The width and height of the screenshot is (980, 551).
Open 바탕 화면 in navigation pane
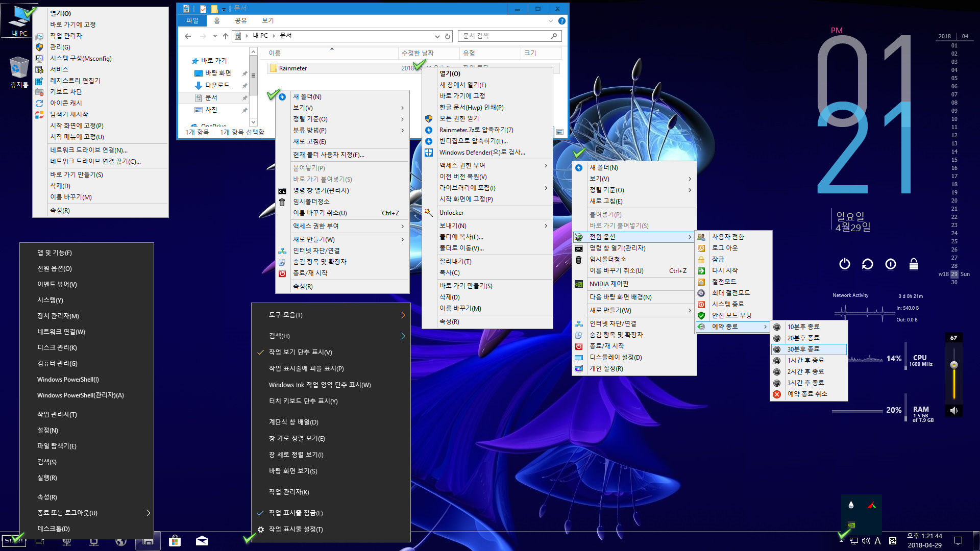pyautogui.click(x=218, y=73)
